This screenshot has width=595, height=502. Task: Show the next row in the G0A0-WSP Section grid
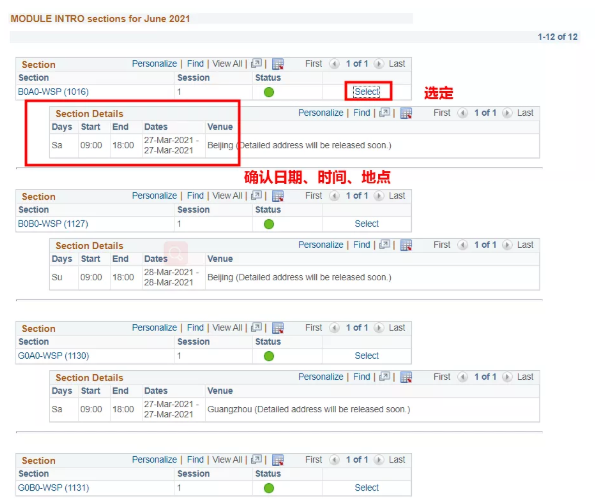[x=378, y=328]
